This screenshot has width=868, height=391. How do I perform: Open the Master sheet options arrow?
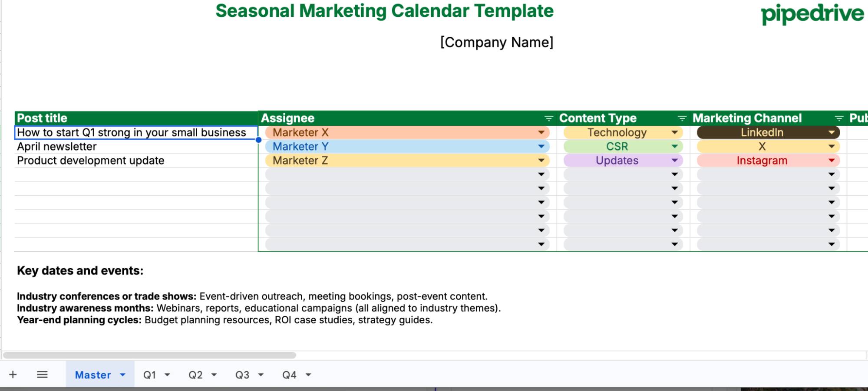click(122, 375)
